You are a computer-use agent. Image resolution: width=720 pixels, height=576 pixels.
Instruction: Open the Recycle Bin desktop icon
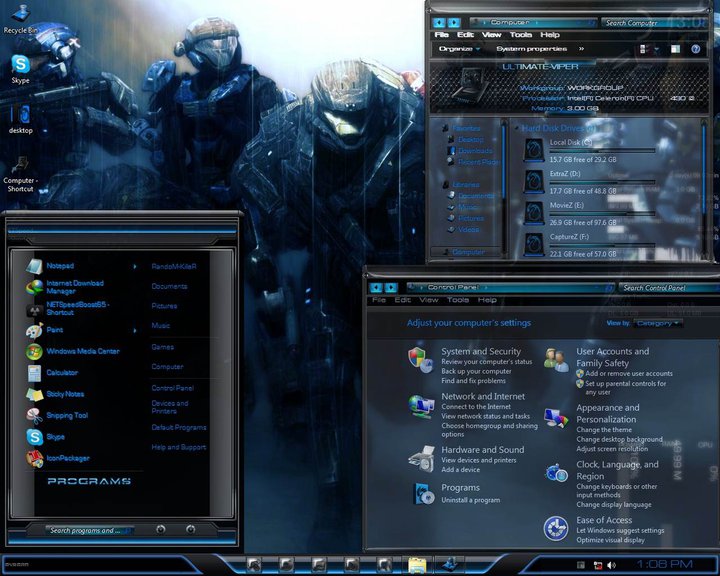(x=20, y=19)
